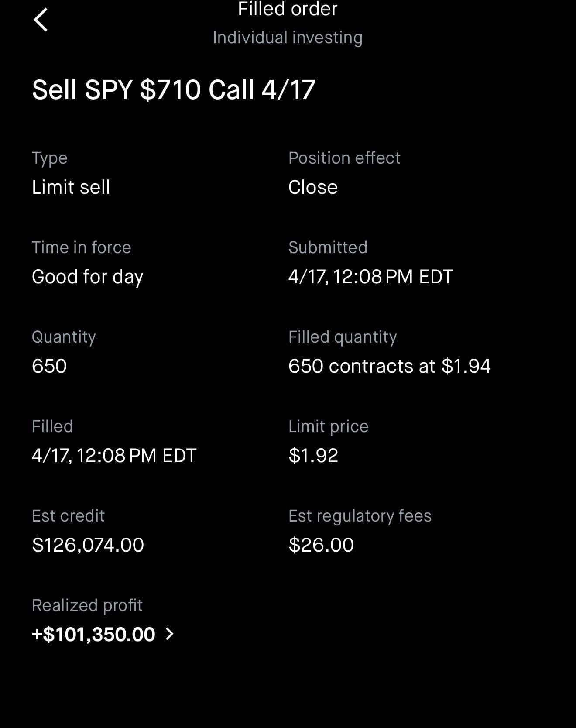Expand realized profit details chevron

[x=170, y=634]
